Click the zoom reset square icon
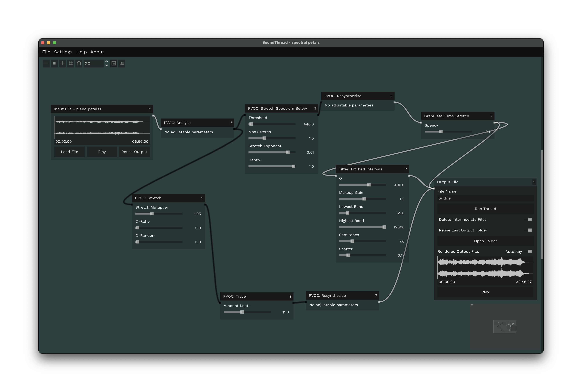 coord(54,63)
